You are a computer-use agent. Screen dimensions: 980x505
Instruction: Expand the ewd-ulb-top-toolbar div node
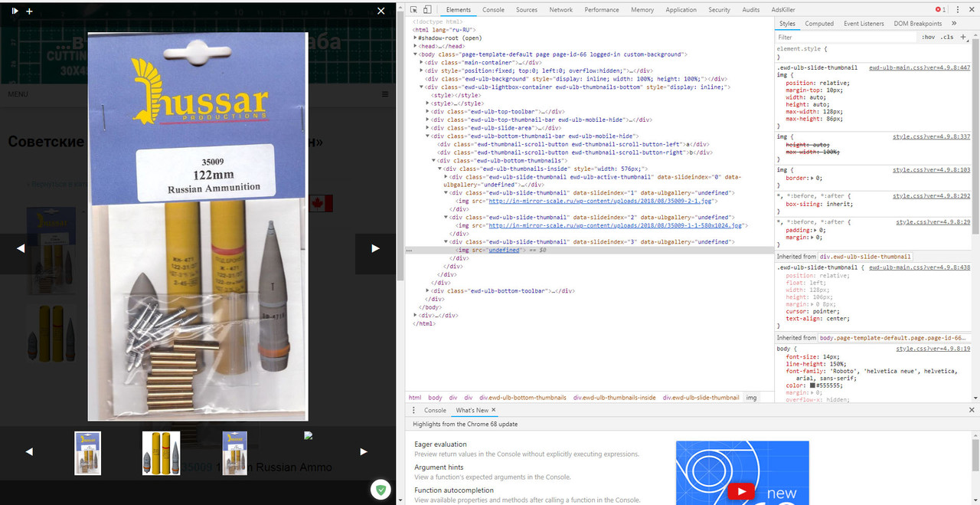(x=429, y=111)
